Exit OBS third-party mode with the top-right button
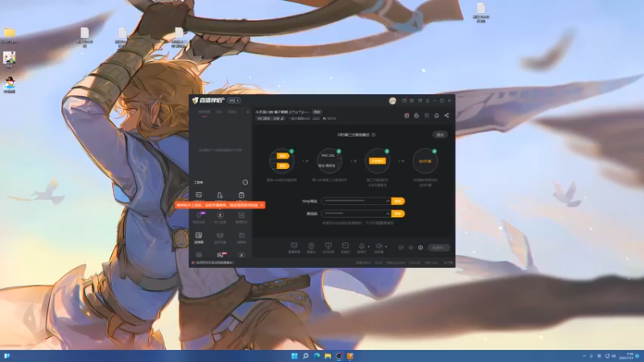Screen dimensions: 644x362 coord(440,134)
